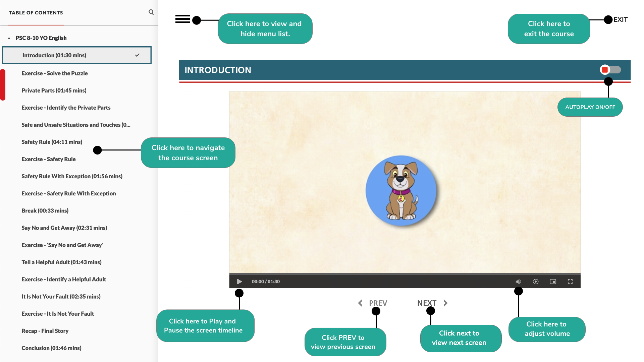
Task: Click the PREV button label
Action: [378, 303]
